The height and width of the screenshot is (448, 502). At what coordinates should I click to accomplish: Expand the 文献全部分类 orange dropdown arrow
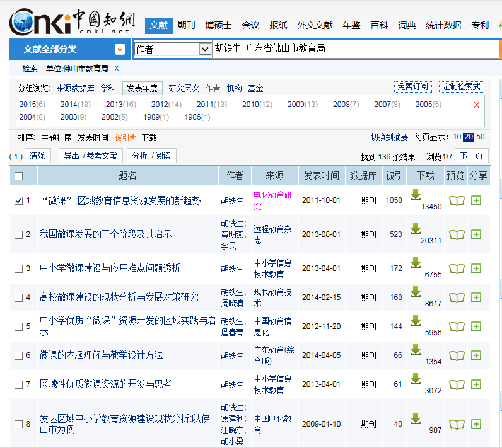tap(120, 50)
